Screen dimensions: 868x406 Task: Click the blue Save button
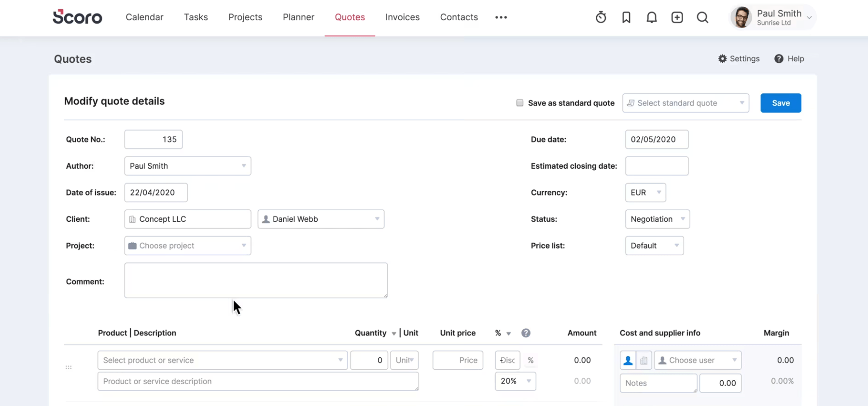(x=780, y=103)
